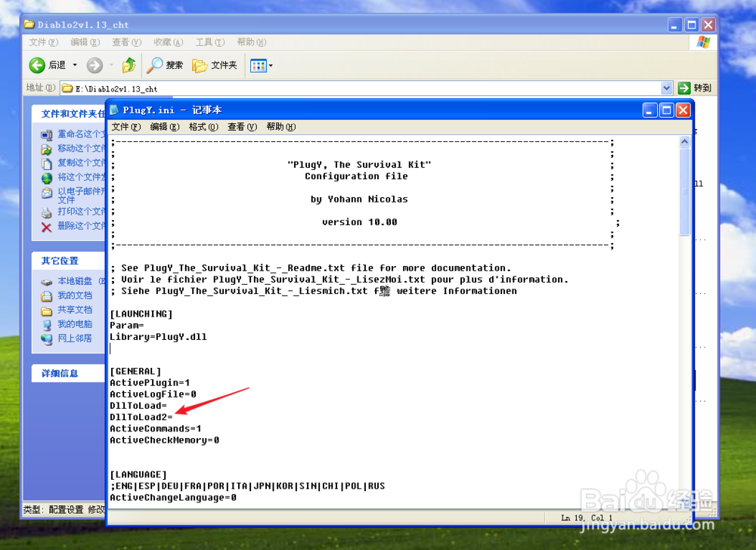
Task: Click the Other Places (其它位置) panel header
Action: [69, 261]
